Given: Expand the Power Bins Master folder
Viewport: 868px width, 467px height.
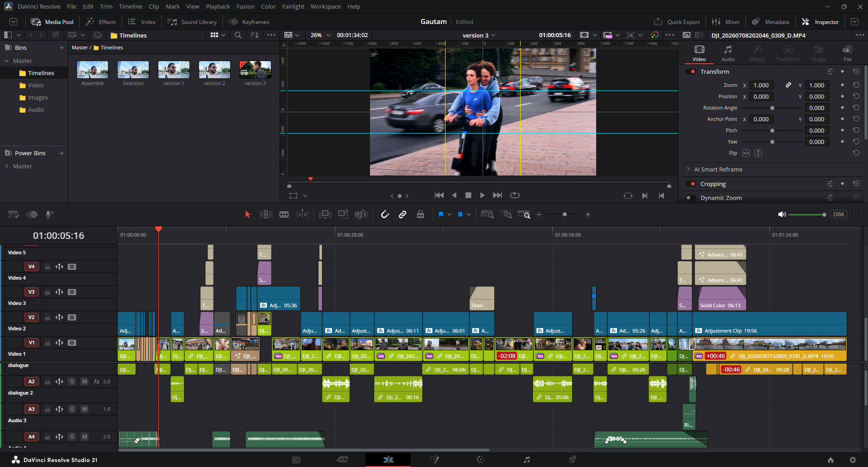Looking at the screenshot, I should tap(7, 166).
